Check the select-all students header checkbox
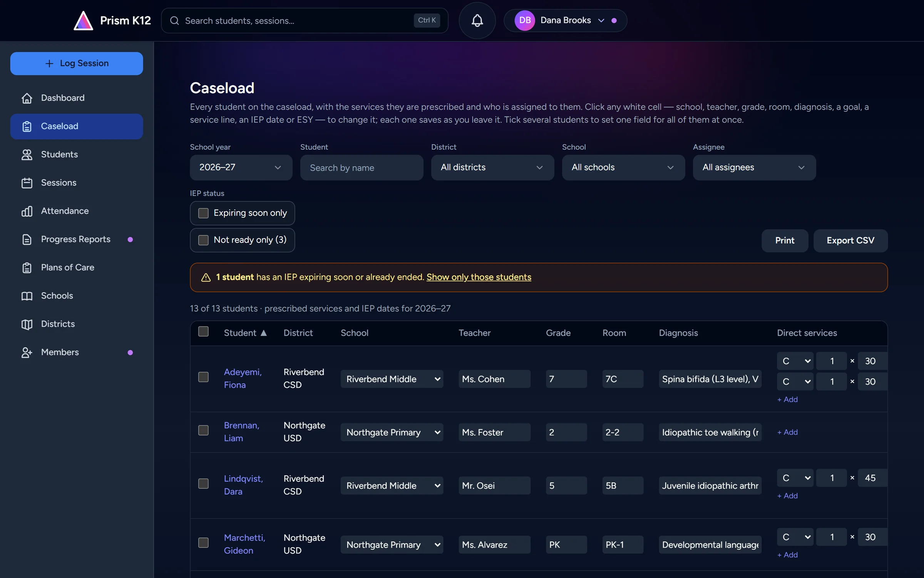The width and height of the screenshot is (924, 578). tap(203, 331)
